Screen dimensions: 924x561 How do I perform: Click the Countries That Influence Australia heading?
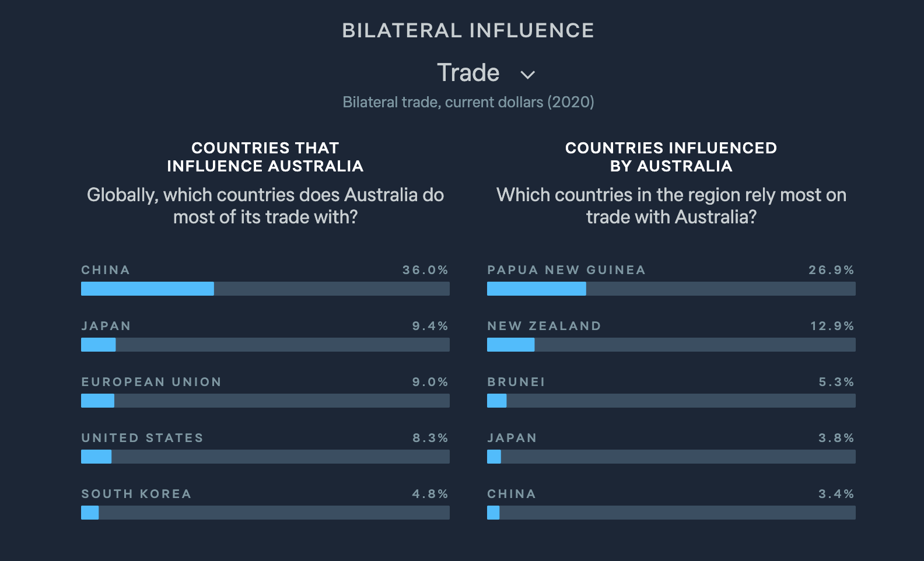(265, 157)
